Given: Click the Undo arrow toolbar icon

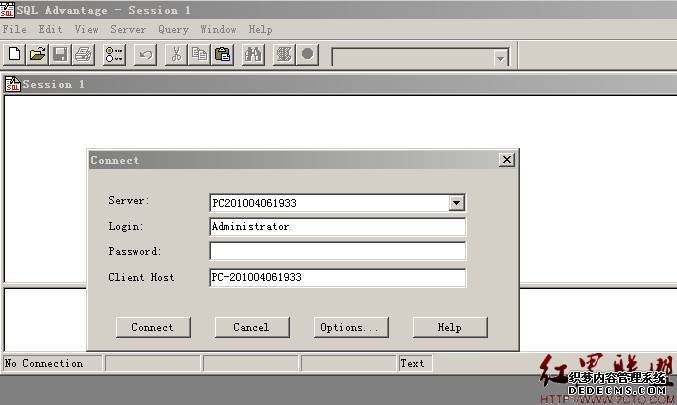Looking at the screenshot, I should [x=145, y=55].
